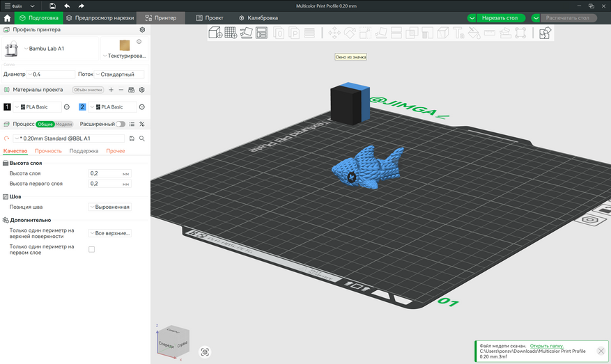Click search icon next to process preset
611x364 pixels.
click(x=141, y=139)
